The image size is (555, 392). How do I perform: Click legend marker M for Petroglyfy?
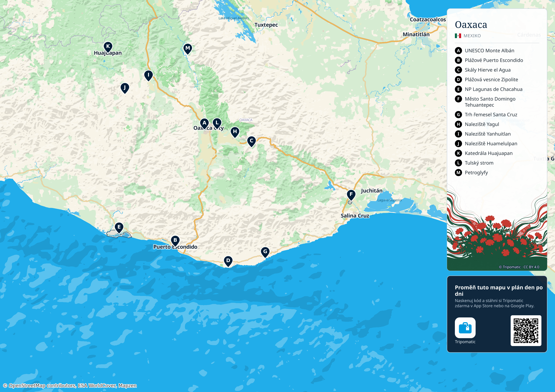(458, 173)
